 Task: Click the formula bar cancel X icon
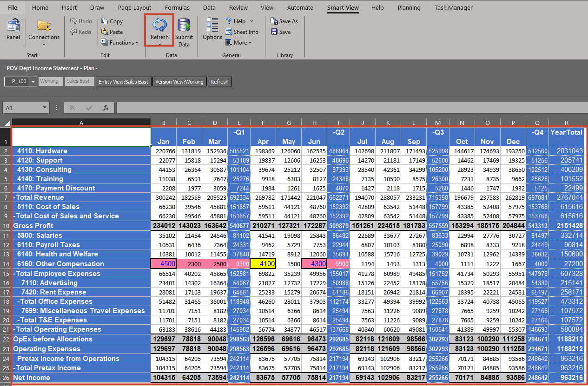click(72, 108)
